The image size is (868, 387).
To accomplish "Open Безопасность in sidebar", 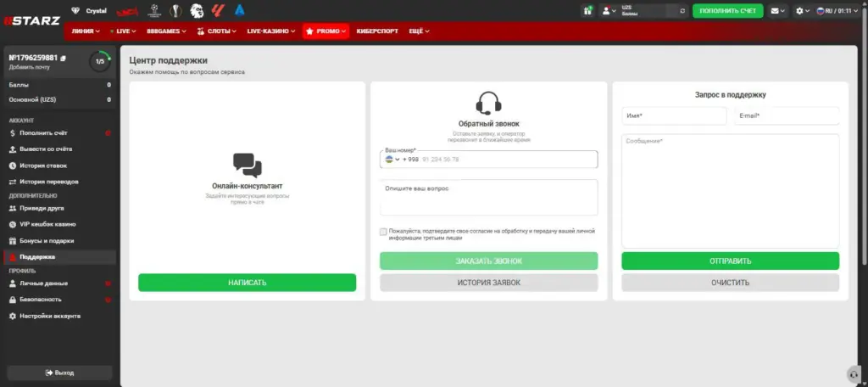I will coord(59,300).
